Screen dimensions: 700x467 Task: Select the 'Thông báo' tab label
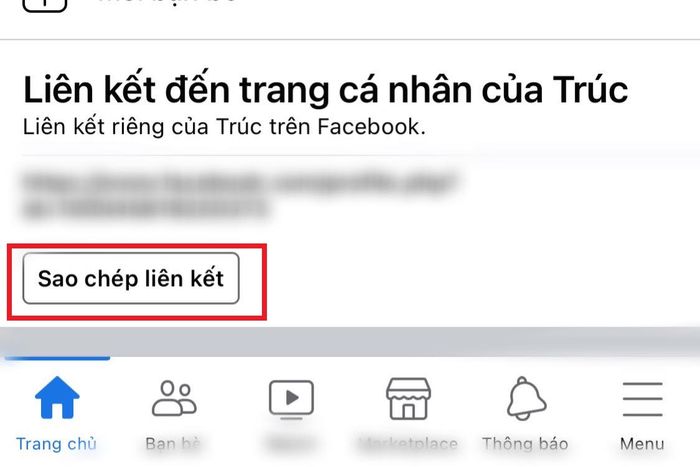[525, 444]
